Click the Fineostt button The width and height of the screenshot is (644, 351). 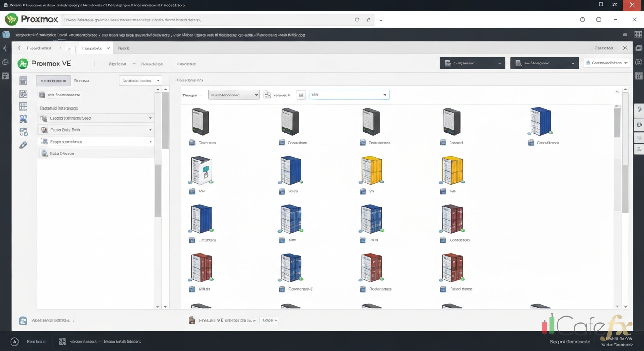click(81, 80)
